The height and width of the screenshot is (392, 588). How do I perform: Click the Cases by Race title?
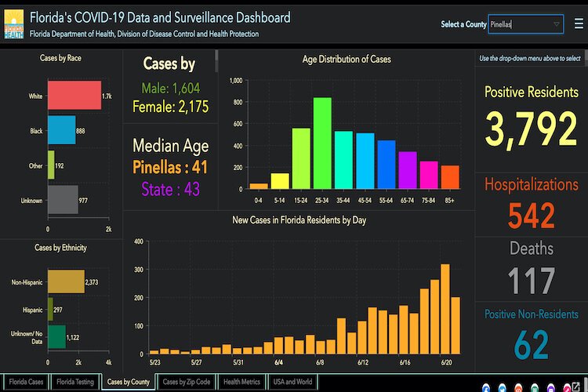point(60,58)
